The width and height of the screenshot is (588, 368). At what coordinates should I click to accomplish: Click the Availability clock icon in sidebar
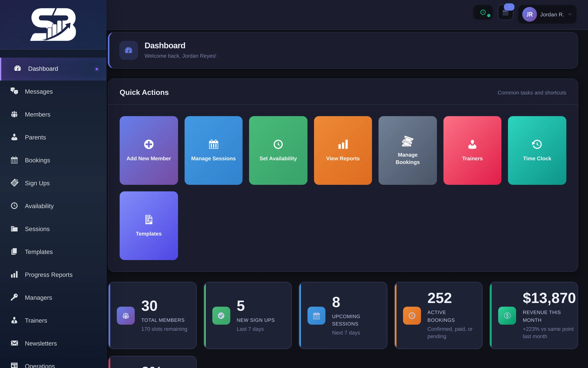point(14,206)
